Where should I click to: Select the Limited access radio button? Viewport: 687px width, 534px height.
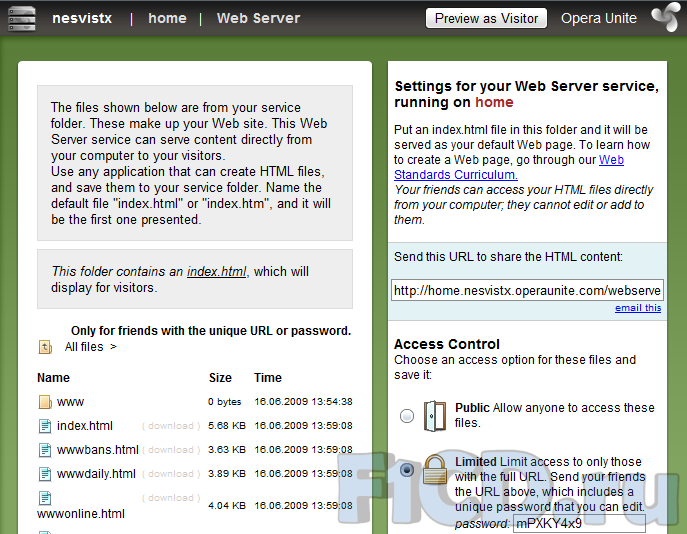click(x=407, y=470)
